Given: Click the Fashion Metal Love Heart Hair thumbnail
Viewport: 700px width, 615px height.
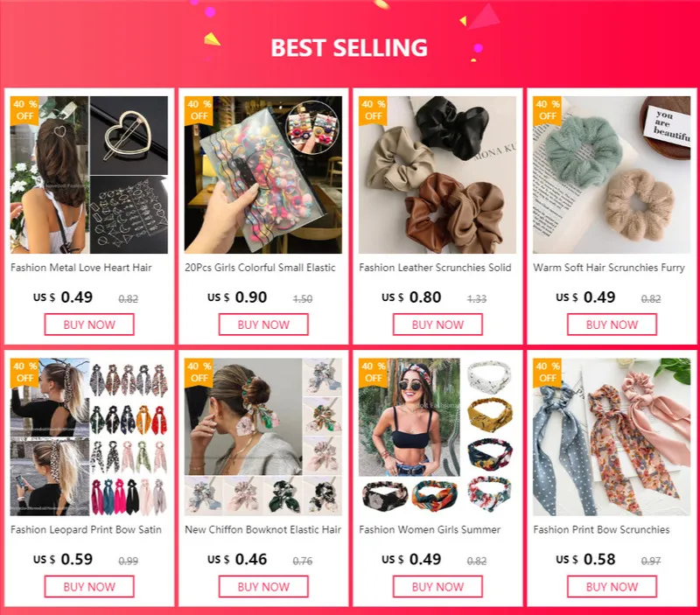Looking at the screenshot, I should point(89,175).
